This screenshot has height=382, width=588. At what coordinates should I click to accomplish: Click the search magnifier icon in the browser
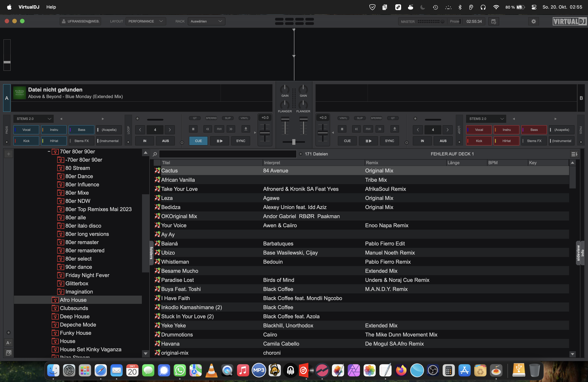click(155, 154)
